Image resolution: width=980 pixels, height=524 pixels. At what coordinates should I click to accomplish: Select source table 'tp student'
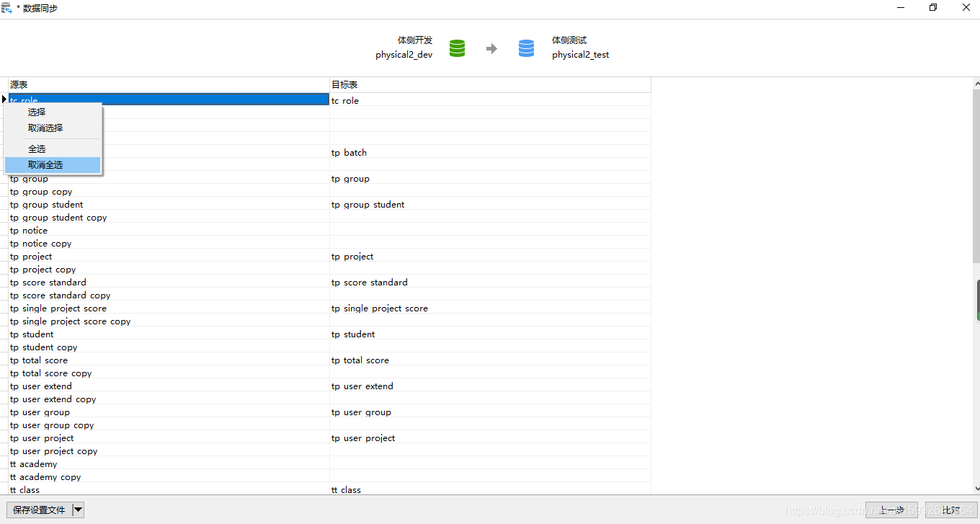coord(169,334)
